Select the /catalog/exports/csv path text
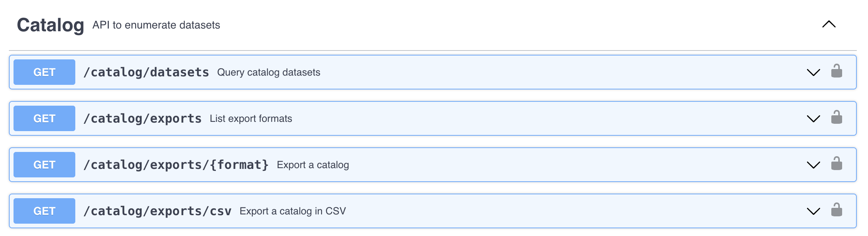 coord(158,211)
